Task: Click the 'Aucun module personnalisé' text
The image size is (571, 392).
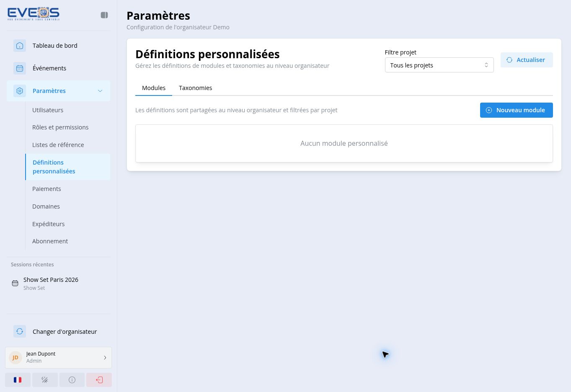Action: point(344,143)
